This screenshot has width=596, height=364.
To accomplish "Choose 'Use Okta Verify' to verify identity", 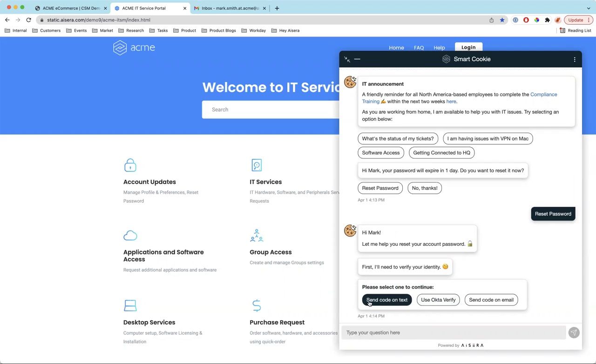I will point(438,300).
